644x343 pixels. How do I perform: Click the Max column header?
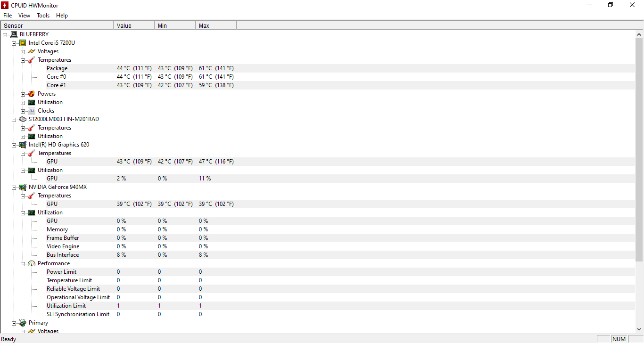(x=215, y=26)
